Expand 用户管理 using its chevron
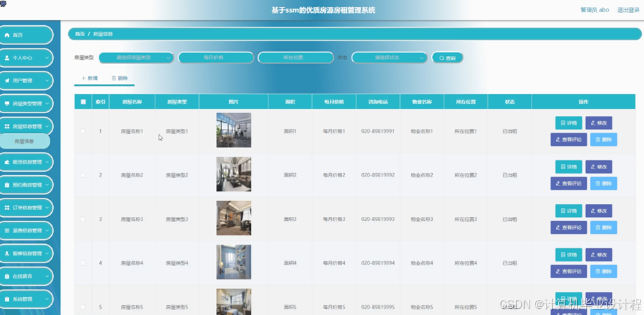 point(47,81)
